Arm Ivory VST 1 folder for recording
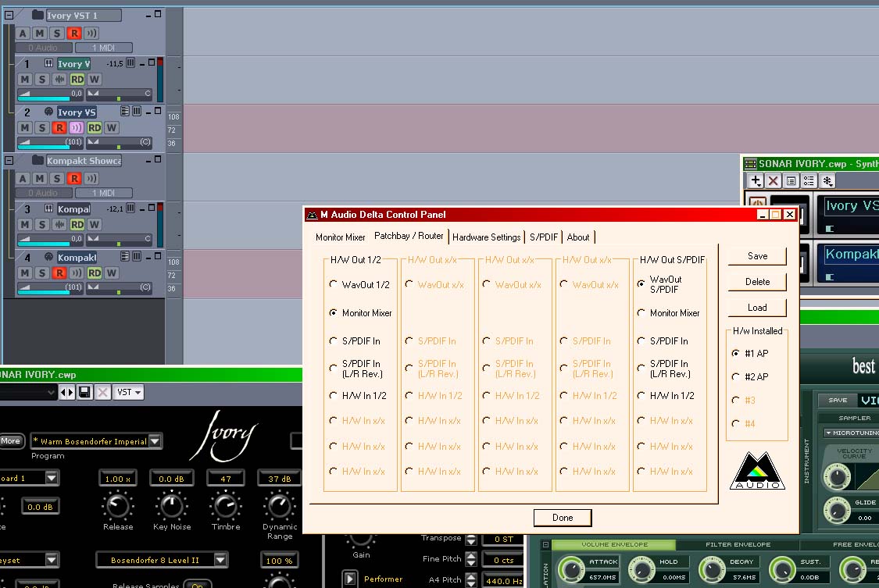This screenshot has width=879, height=588. [74, 34]
